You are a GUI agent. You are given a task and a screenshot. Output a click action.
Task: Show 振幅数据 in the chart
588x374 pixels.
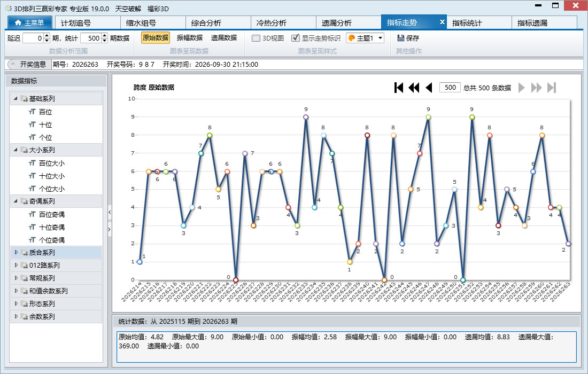(x=190, y=38)
